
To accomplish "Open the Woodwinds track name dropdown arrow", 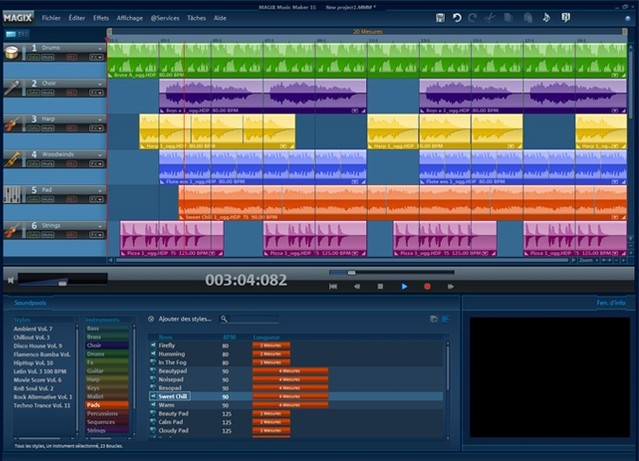I will click(100, 155).
